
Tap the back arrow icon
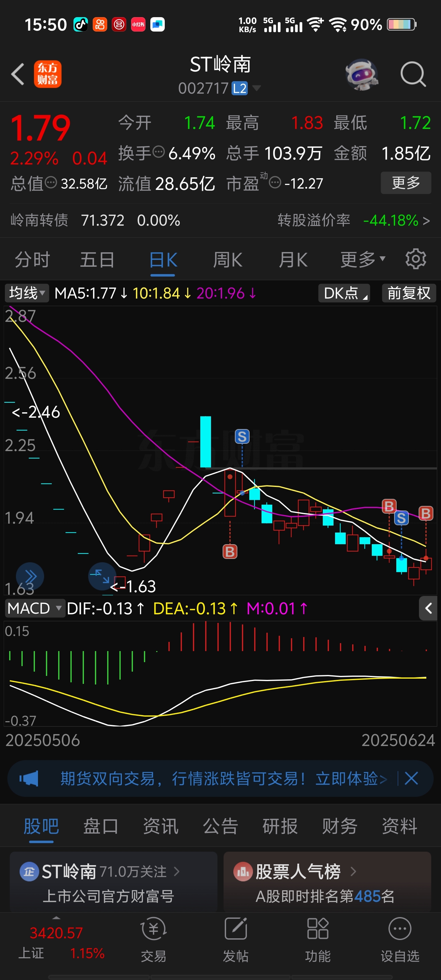(x=17, y=74)
